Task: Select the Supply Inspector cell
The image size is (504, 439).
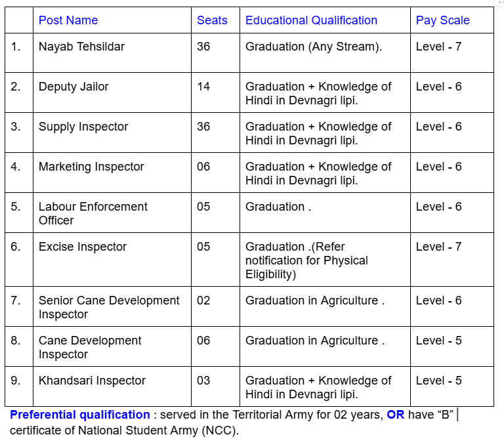Action: [x=83, y=127]
